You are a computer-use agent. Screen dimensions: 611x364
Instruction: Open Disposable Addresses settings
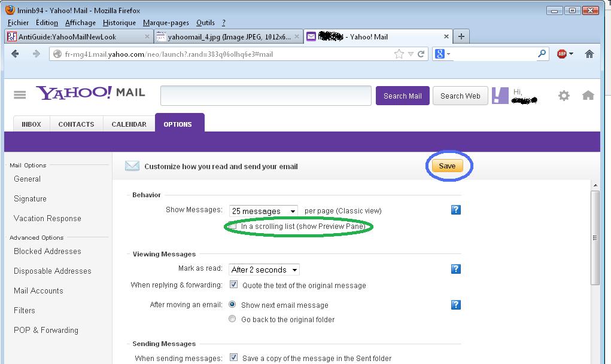pyautogui.click(x=53, y=271)
